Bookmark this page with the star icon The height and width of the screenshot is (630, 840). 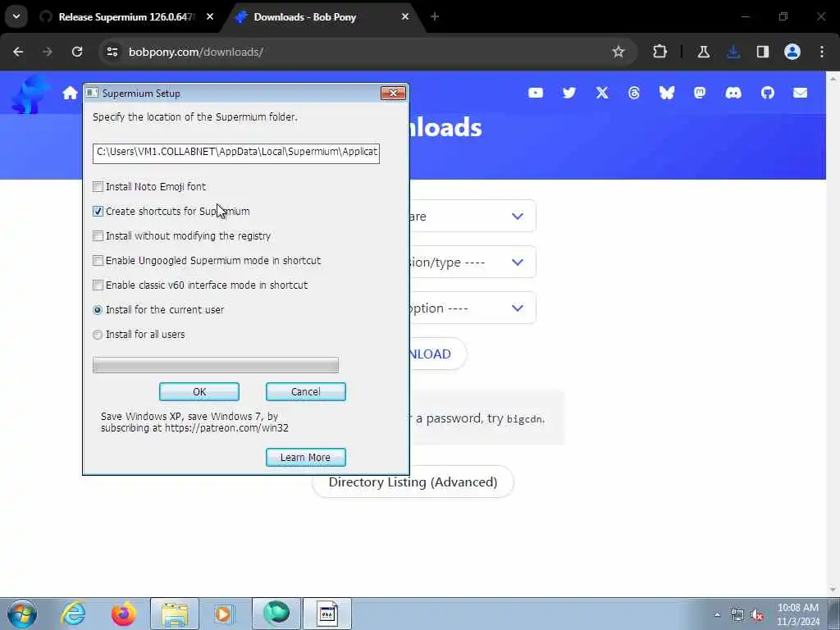[619, 52]
